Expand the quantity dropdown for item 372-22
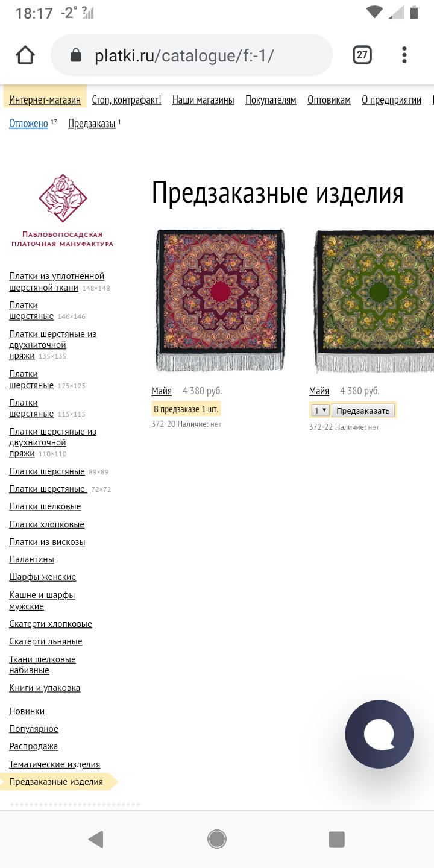This screenshot has width=434, height=868. tap(319, 410)
